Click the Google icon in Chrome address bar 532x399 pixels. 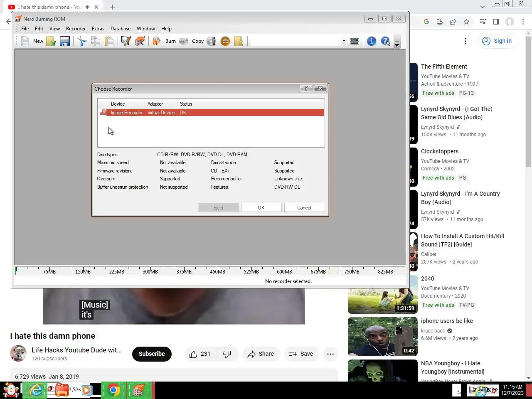click(x=426, y=22)
